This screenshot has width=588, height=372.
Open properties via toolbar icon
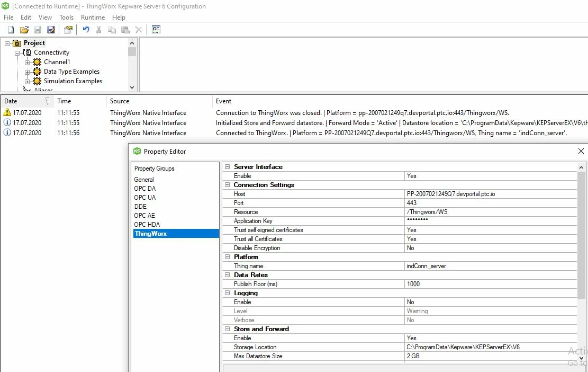(68, 30)
